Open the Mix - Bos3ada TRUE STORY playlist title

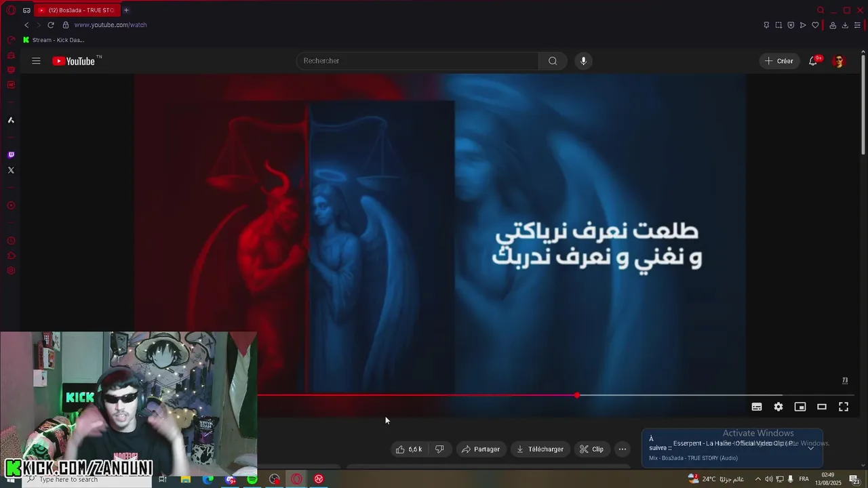[693, 458]
